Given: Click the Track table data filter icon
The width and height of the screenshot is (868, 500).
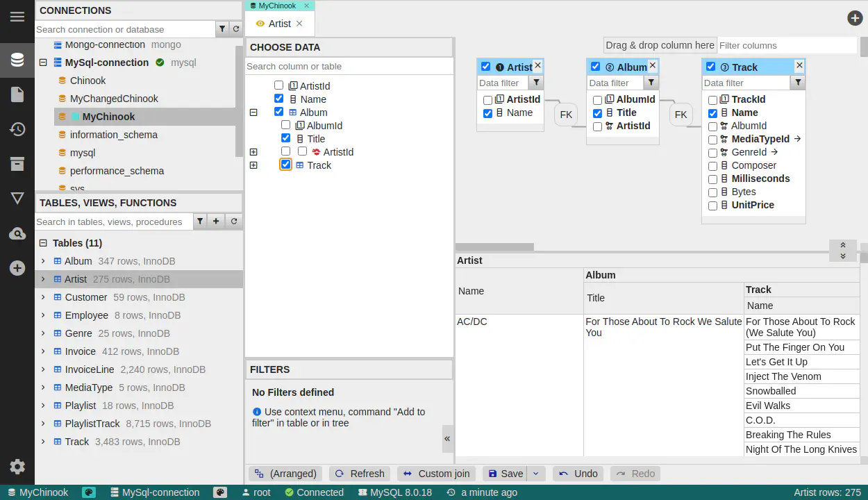Looking at the screenshot, I should [798, 83].
